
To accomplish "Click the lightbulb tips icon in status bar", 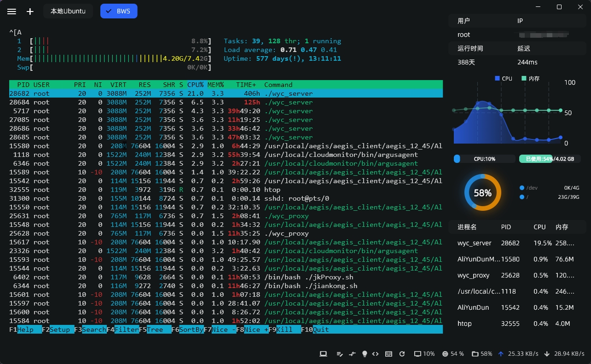I will pyautogui.click(x=365, y=354).
